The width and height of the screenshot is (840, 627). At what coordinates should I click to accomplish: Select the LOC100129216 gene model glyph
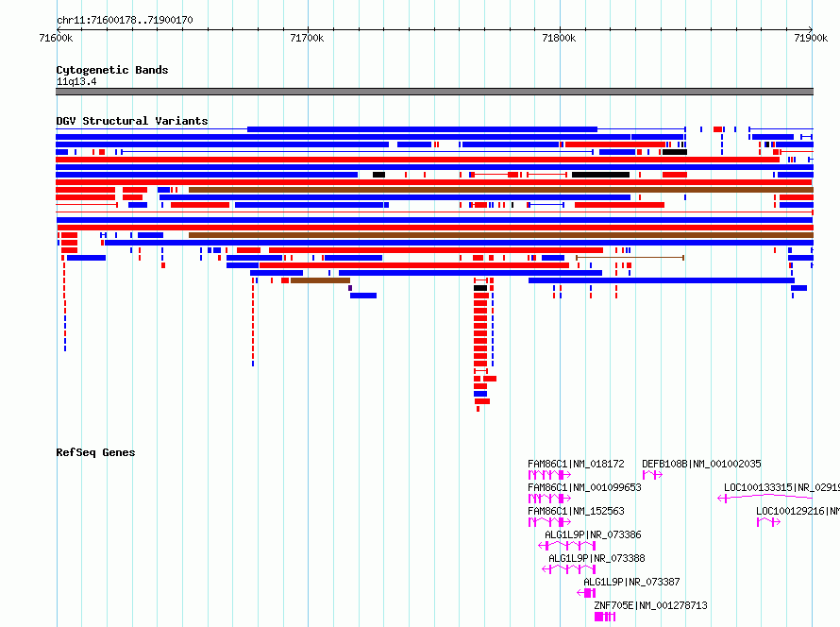tap(768, 522)
